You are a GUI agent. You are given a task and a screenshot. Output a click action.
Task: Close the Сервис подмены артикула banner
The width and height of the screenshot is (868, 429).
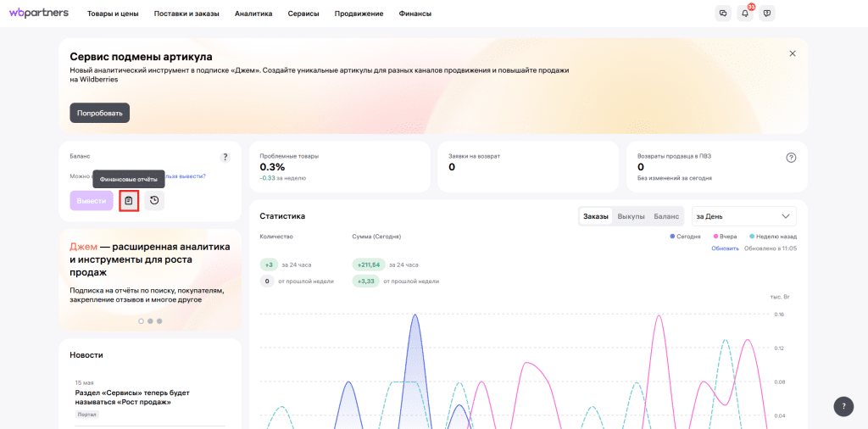[x=793, y=53]
